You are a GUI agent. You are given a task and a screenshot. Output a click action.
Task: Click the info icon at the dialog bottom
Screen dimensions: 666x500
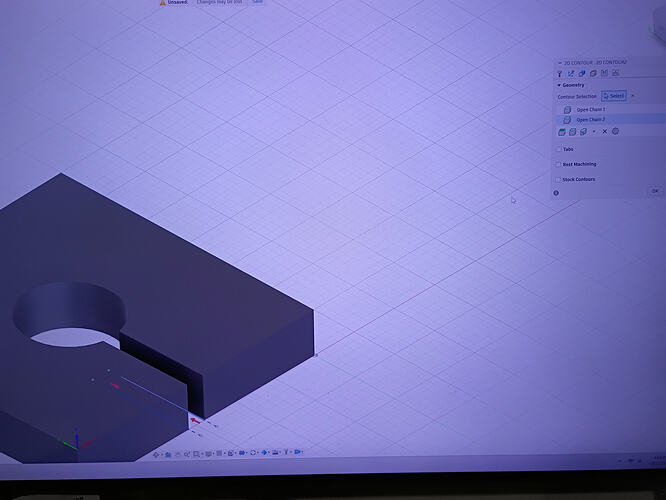point(556,193)
